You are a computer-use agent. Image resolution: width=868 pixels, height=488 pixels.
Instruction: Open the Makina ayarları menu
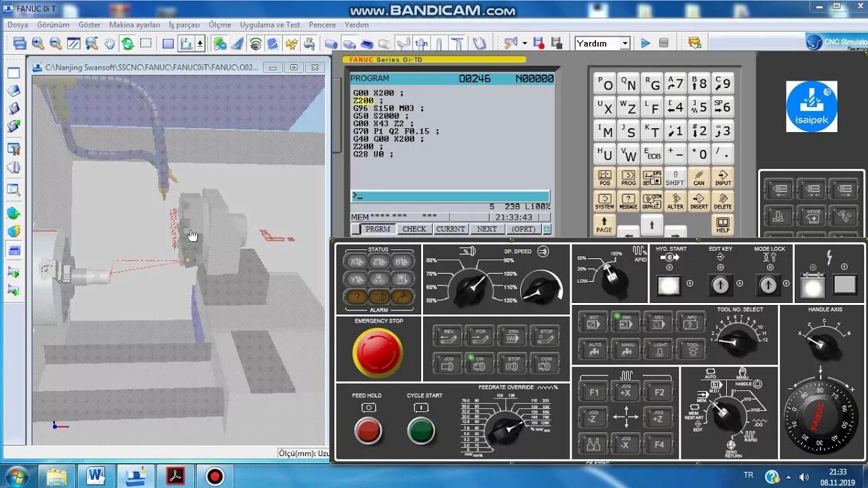134,24
